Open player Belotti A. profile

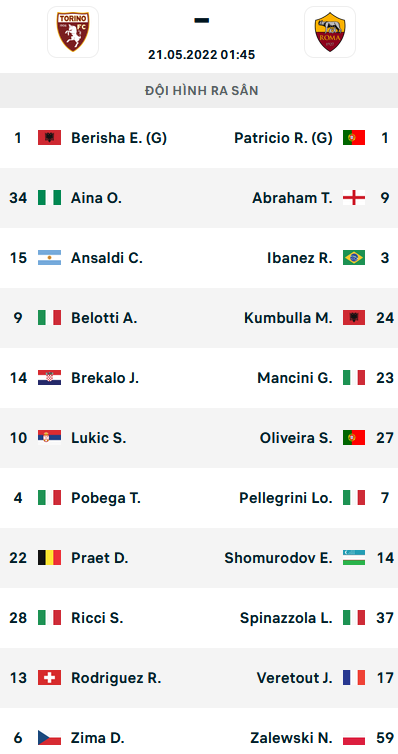(x=104, y=318)
